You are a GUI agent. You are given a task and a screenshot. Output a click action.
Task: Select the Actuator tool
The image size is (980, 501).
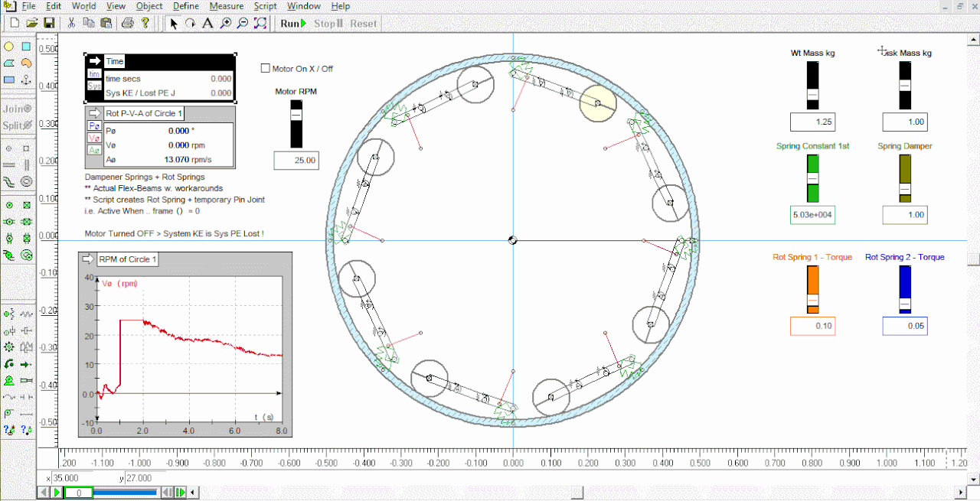[x=26, y=380]
